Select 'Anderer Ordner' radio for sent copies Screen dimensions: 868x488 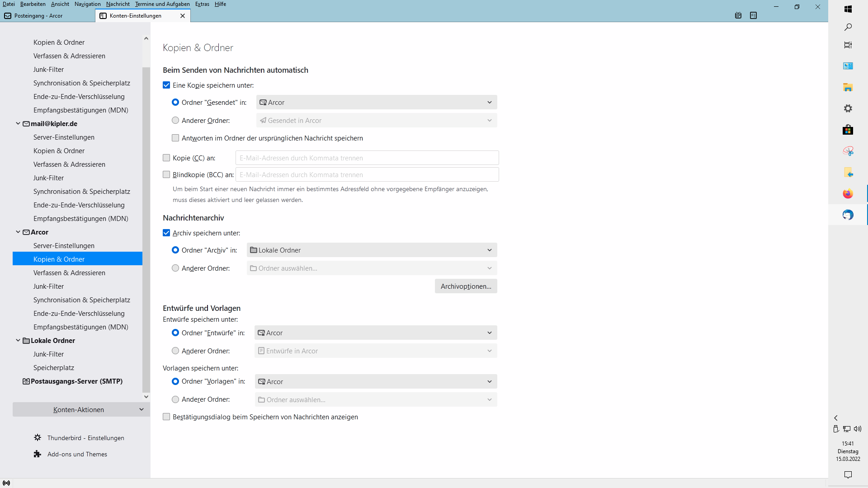[175, 120]
